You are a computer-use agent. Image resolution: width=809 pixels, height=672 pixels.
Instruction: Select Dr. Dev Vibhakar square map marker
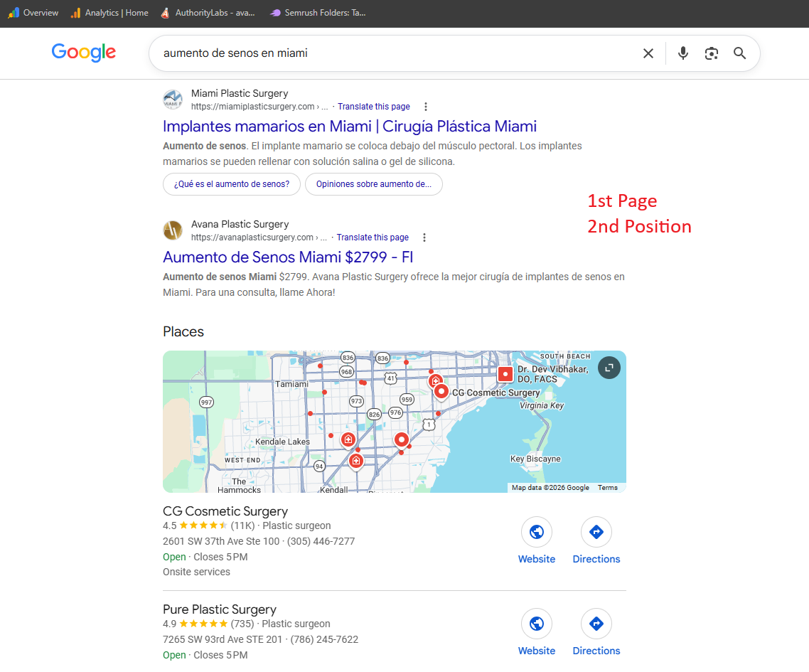click(505, 374)
